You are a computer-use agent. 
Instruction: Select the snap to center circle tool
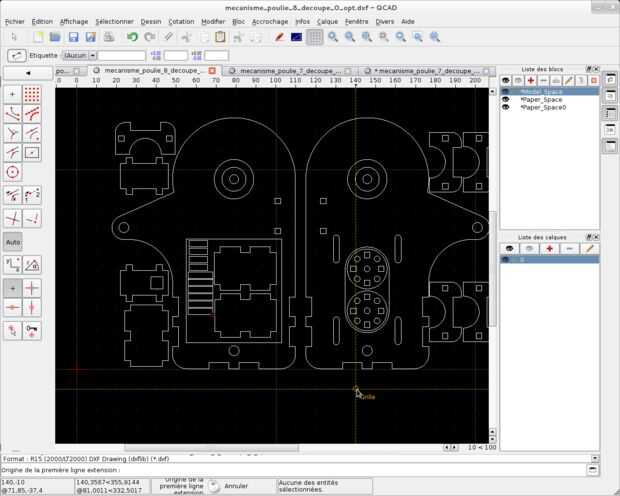click(x=12, y=171)
